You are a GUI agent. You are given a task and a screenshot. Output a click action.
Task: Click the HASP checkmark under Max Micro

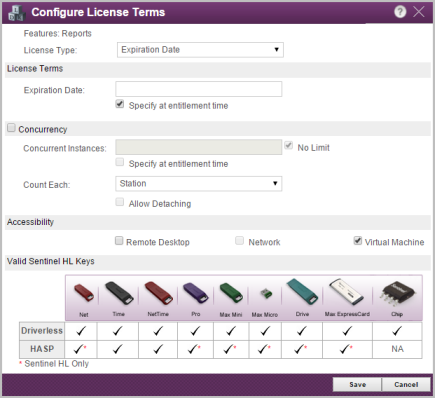[x=264, y=349]
